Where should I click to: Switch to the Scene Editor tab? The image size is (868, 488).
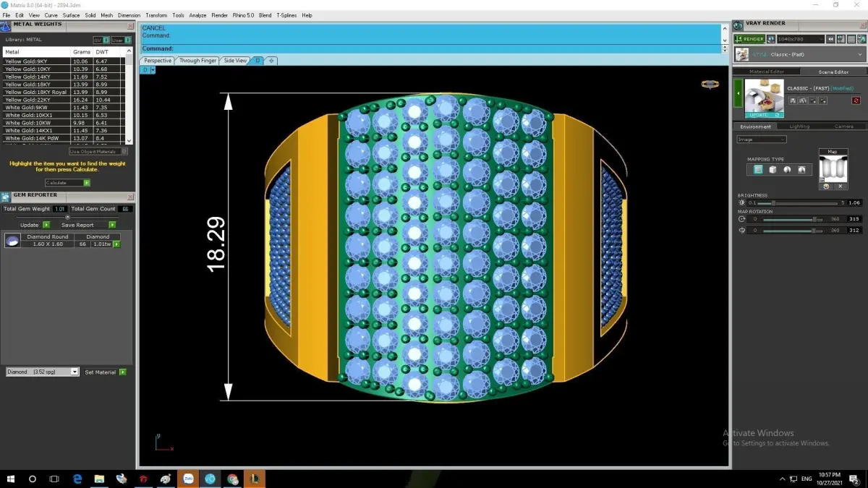click(833, 72)
